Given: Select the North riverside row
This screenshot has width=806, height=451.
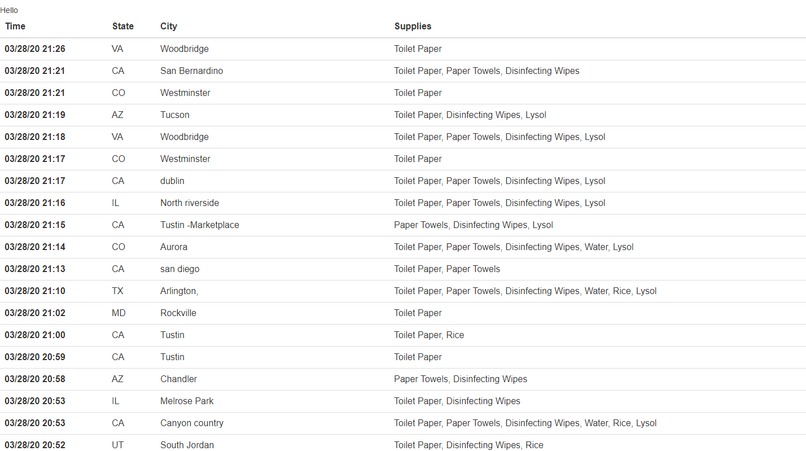Looking at the screenshot, I should pyautogui.click(x=403, y=203).
